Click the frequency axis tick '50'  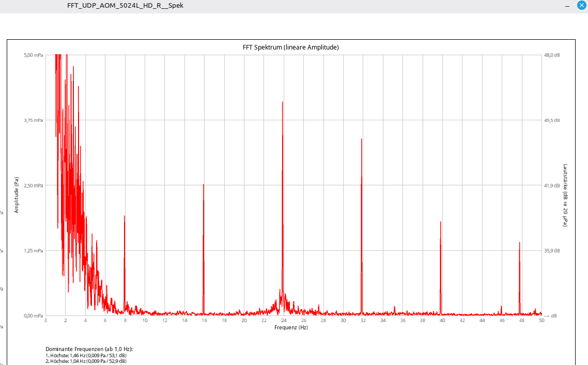coord(541,321)
